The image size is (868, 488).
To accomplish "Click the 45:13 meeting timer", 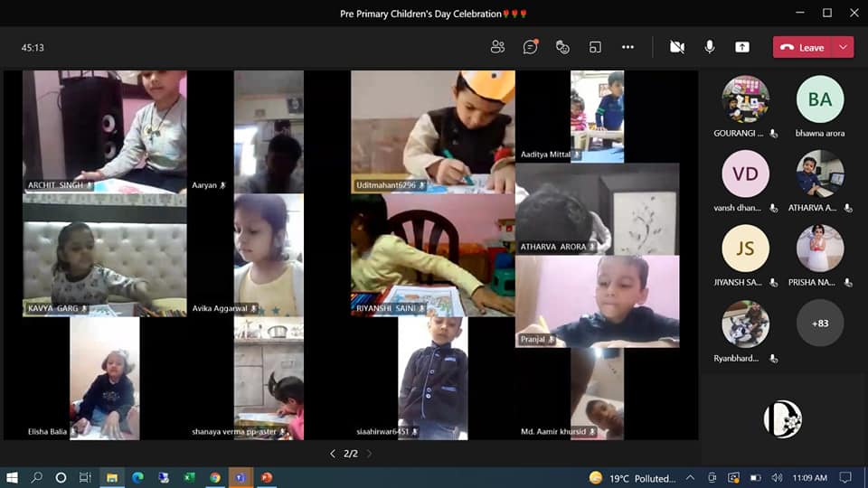I will point(33,48).
